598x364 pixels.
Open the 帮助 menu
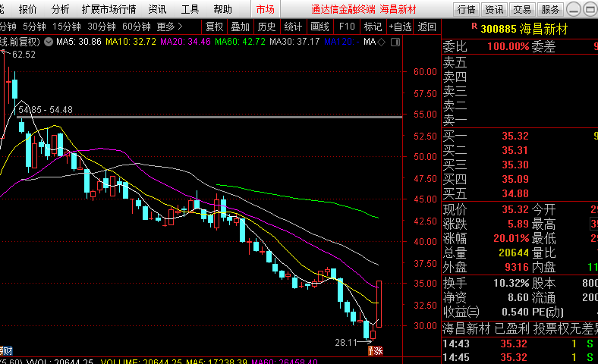[x=222, y=9]
